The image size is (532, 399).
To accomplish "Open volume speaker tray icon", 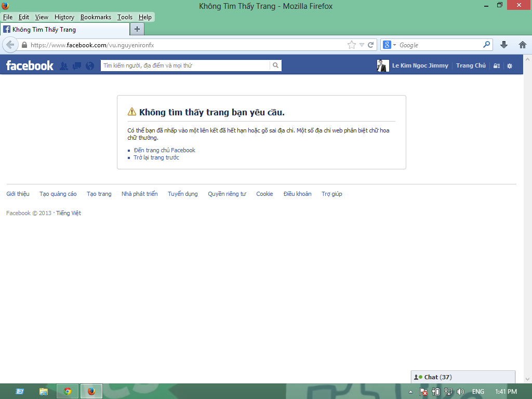I will click(460, 392).
